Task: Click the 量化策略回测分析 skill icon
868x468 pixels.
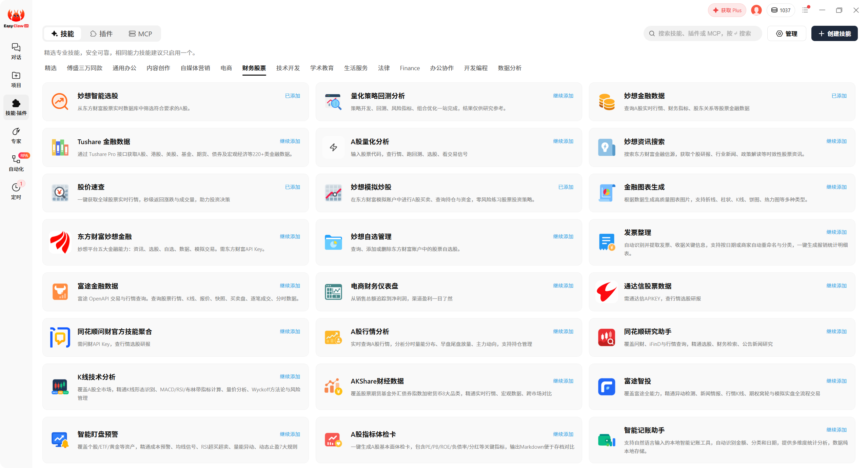Action: point(333,101)
